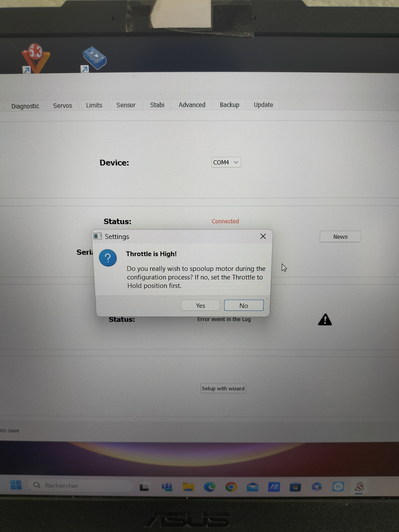Open the Copilot icon in taskbar

point(317,487)
